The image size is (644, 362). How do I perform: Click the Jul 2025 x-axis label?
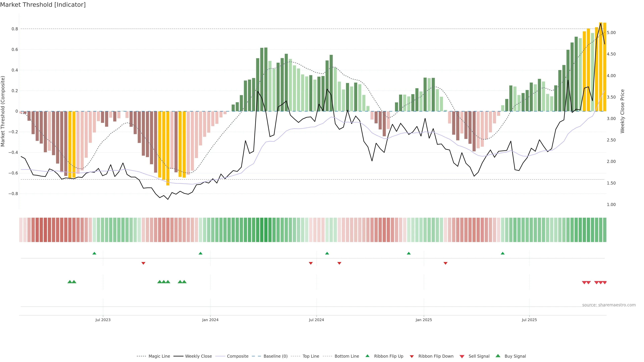(529, 320)
